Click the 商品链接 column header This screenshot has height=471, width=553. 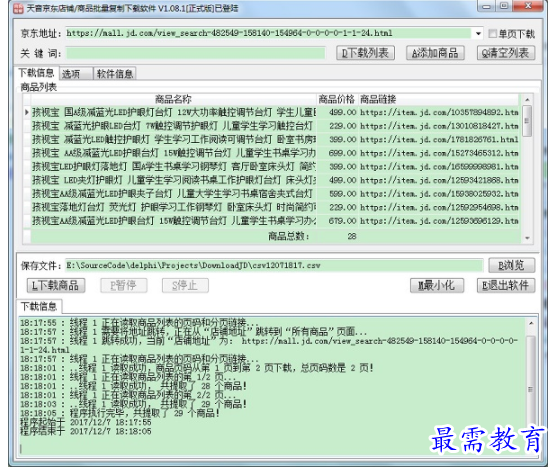pyautogui.click(x=438, y=99)
